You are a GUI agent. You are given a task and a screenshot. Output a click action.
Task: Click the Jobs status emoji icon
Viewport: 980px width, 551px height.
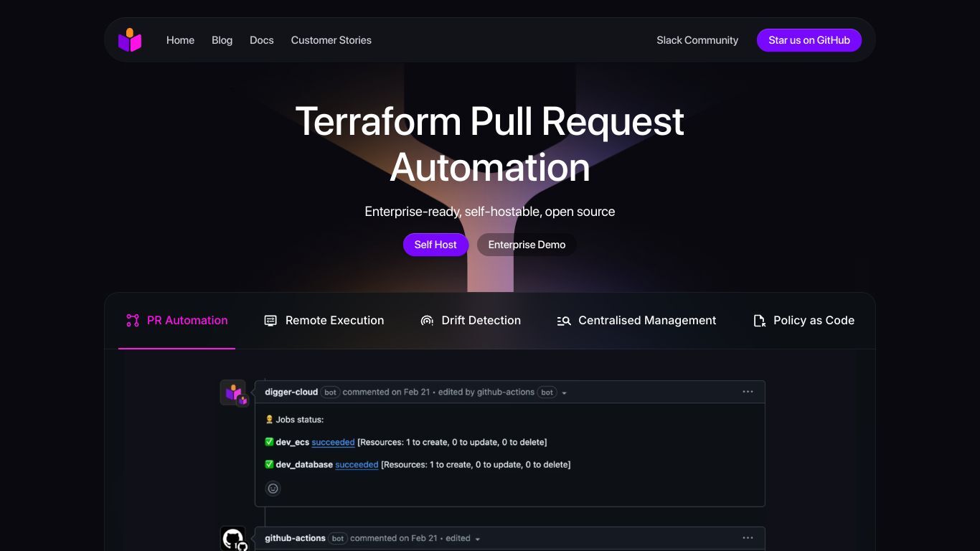click(x=269, y=419)
